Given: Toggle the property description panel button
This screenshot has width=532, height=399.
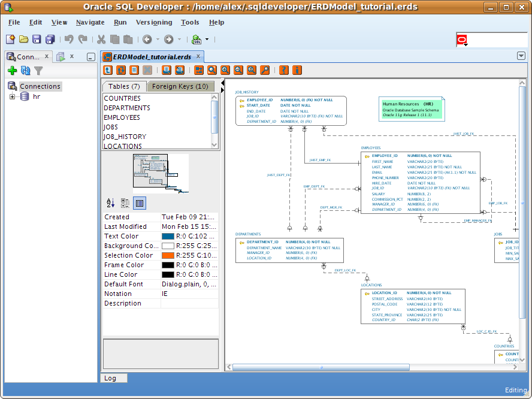Looking at the screenshot, I should (139, 203).
